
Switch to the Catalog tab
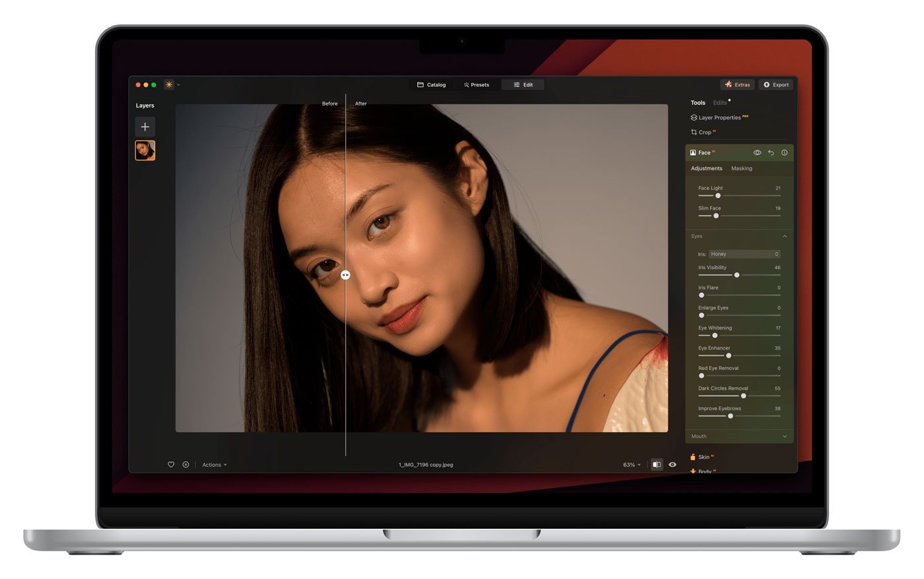432,84
